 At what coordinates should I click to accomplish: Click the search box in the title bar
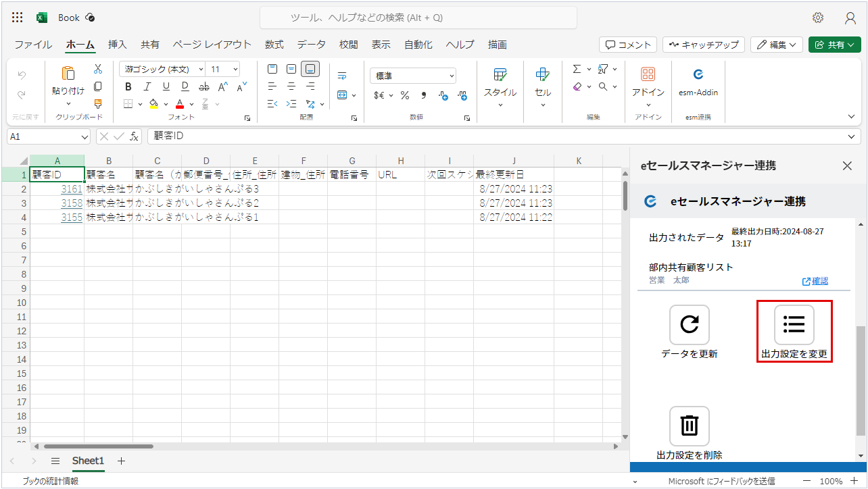[x=418, y=18]
